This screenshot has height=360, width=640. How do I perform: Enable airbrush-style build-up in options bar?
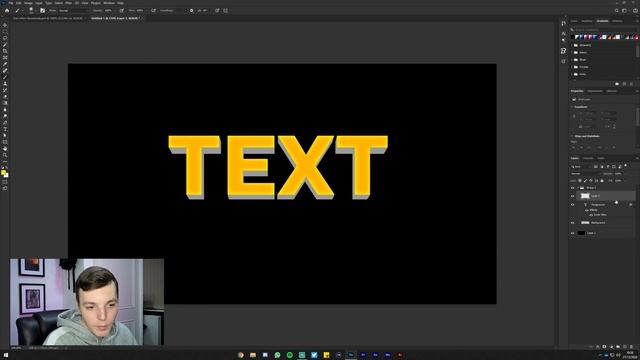(x=153, y=11)
